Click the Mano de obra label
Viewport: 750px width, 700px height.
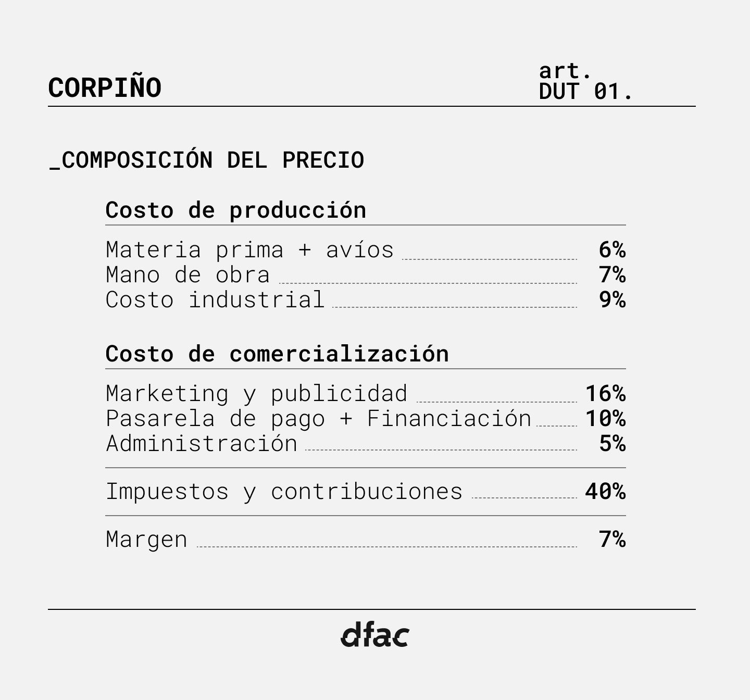(x=188, y=275)
